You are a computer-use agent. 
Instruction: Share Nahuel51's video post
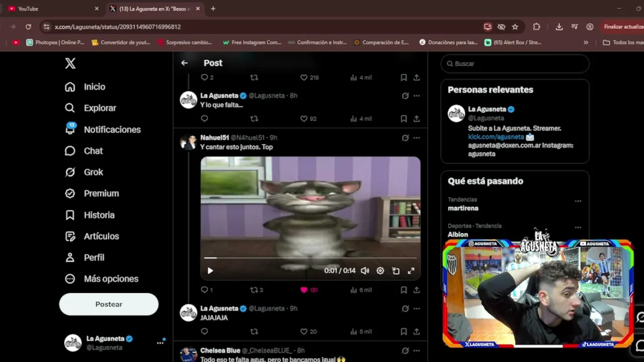click(417, 290)
